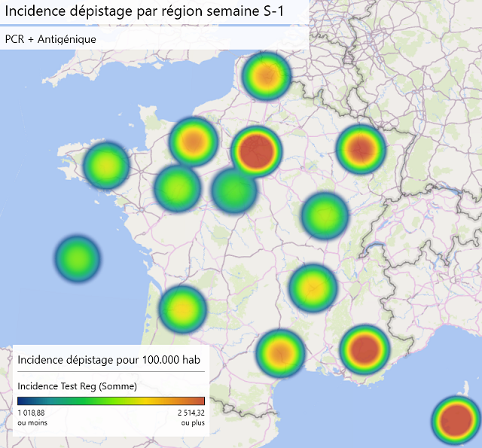Click the 'ou plus' legend text
The width and height of the screenshot is (482, 448).
point(193,423)
